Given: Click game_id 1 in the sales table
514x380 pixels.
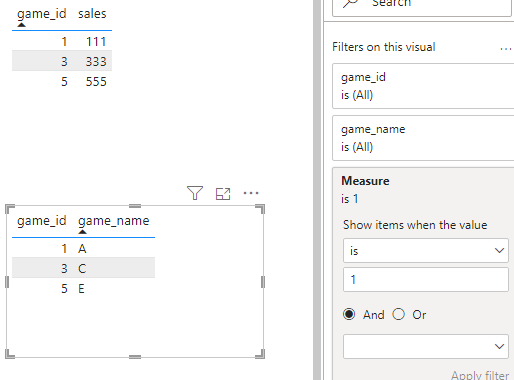Looking at the screenshot, I should click(64, 42).
